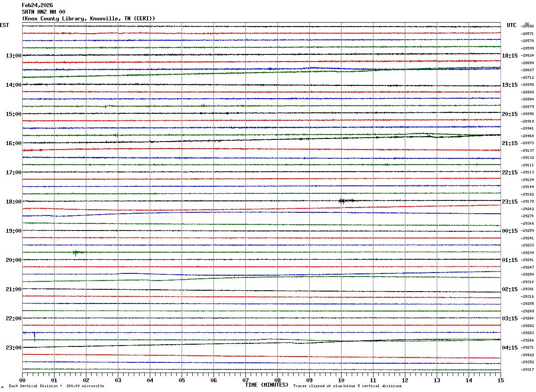Click the "04:15" UTC time label
The height and width of the screenshot is (392, 536).
510,348
